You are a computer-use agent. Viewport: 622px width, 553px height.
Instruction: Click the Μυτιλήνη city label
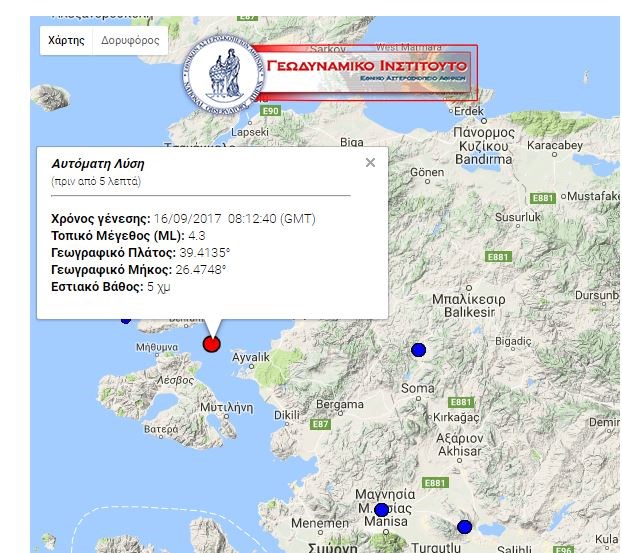tap(225, 409)
